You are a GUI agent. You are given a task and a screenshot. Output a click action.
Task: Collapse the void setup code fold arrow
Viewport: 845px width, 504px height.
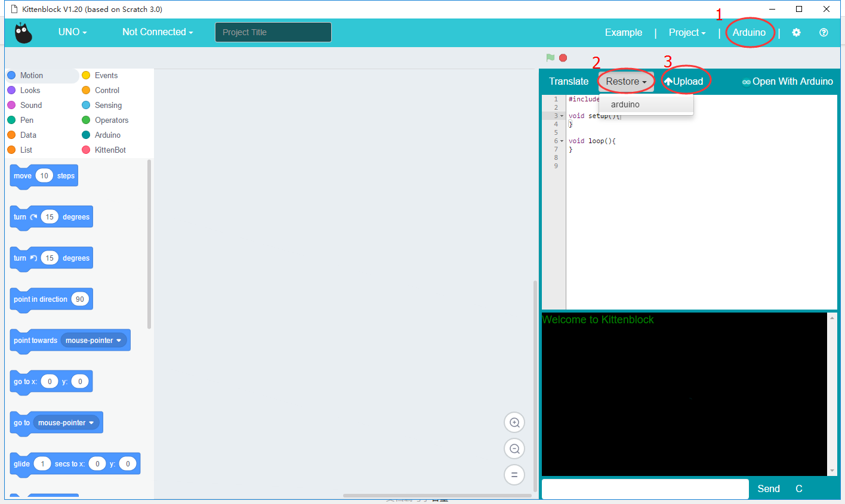click(562, 116)
